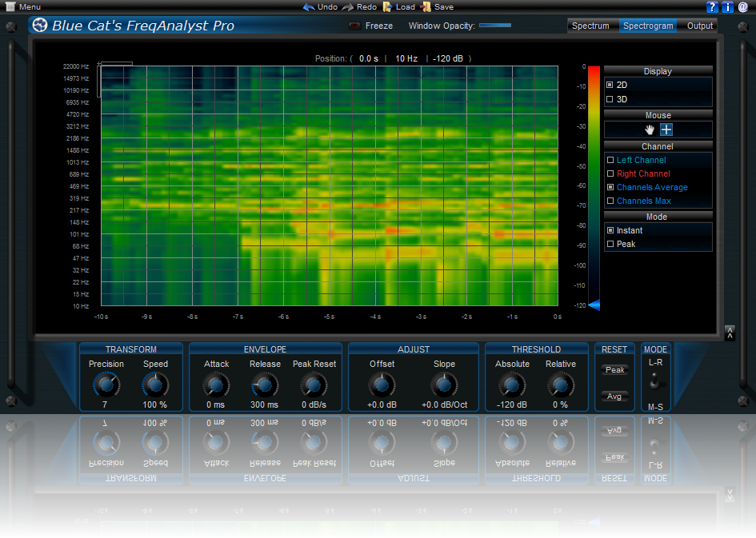Open the Menu icon at top left
This screenshot has width=756, height=538.
point(10,6)
